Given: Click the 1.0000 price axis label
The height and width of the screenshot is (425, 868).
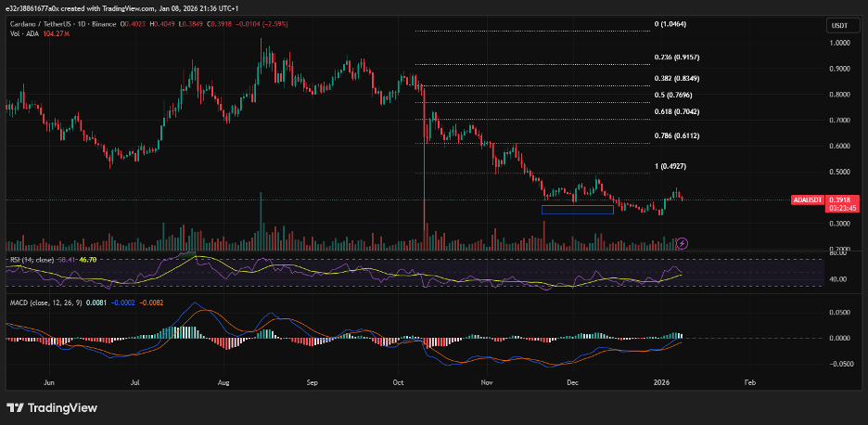Looking at the screenshot, I should pos(840,43).
